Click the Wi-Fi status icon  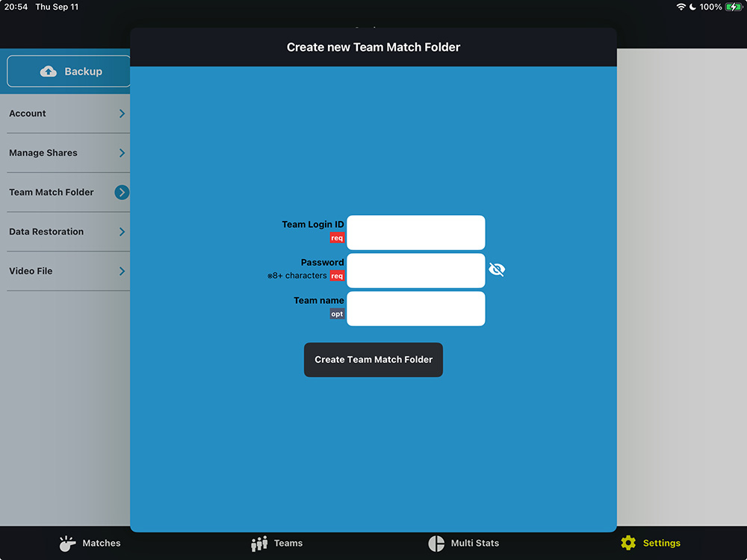click(681, 7)
